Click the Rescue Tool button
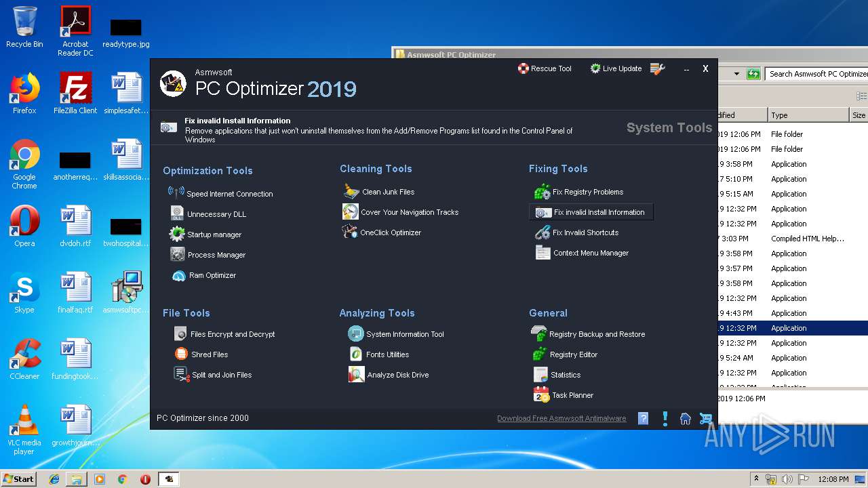The height and width of the screenshot is (488, 868). (x=545, y=68)
